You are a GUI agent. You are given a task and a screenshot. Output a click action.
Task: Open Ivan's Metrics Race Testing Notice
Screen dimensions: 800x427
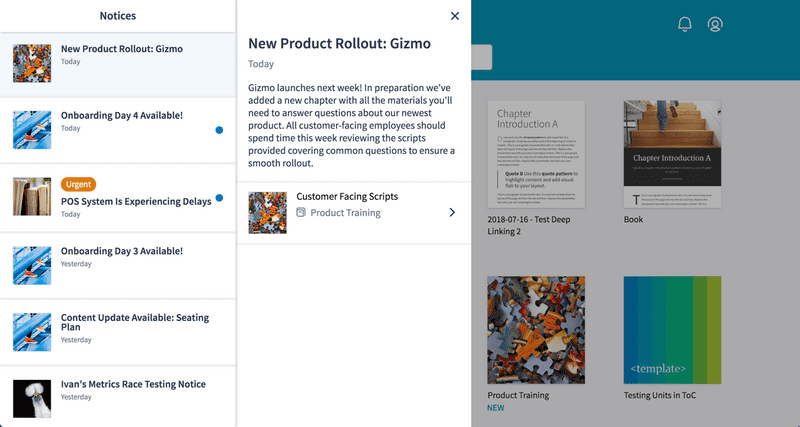[x=118, y=396]
